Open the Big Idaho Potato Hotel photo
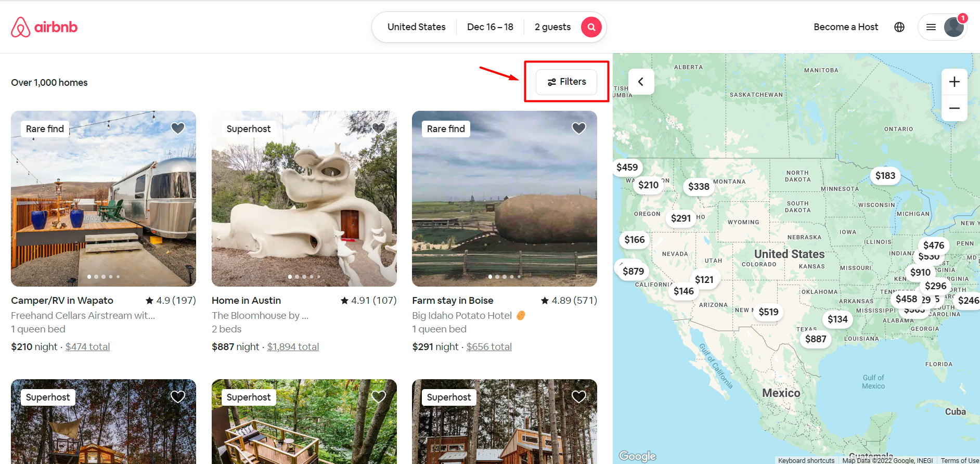The image size is (980, 464). point(505,199)
